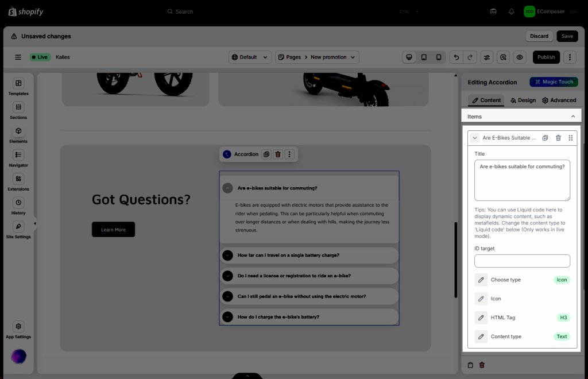Duplicate the Accordion element from floating toolbar
588x379 pixels.
click(x=266, y=154)
